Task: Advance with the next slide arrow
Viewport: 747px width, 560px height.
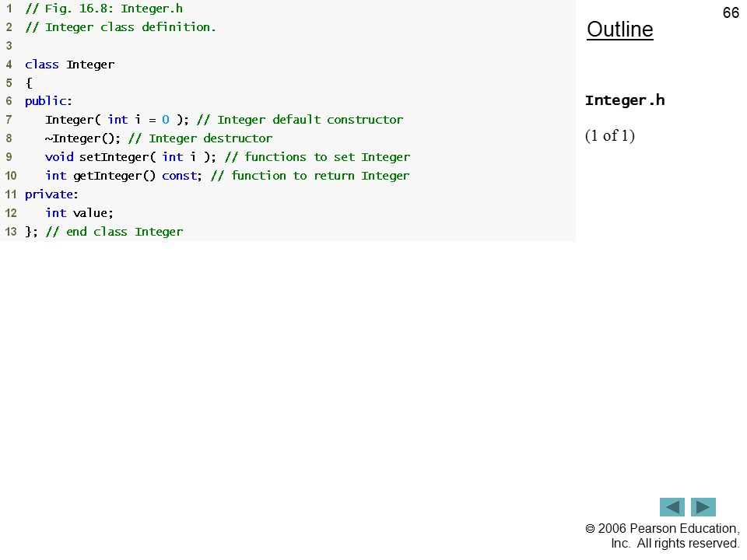Action: 703,507
